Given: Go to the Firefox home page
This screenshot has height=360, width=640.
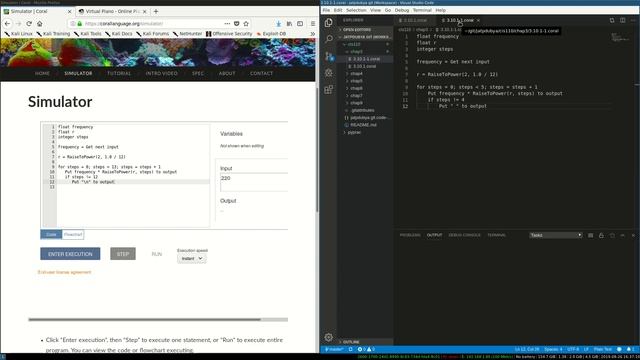Looking at the screenshot, I should (x=40, y=24).
